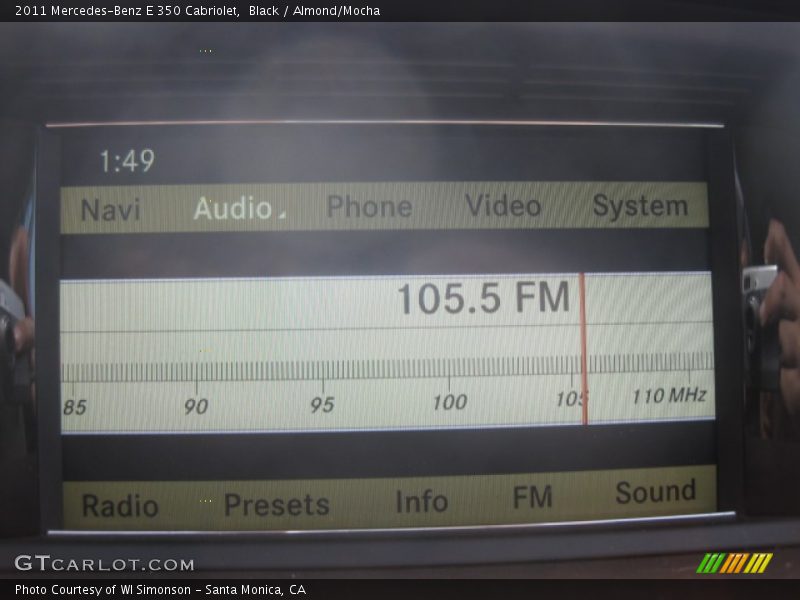Tap the 105.5 FM frequency readout
Image resolution: width=800 pixels, height=600 pixels.
[x=483, y=299]
